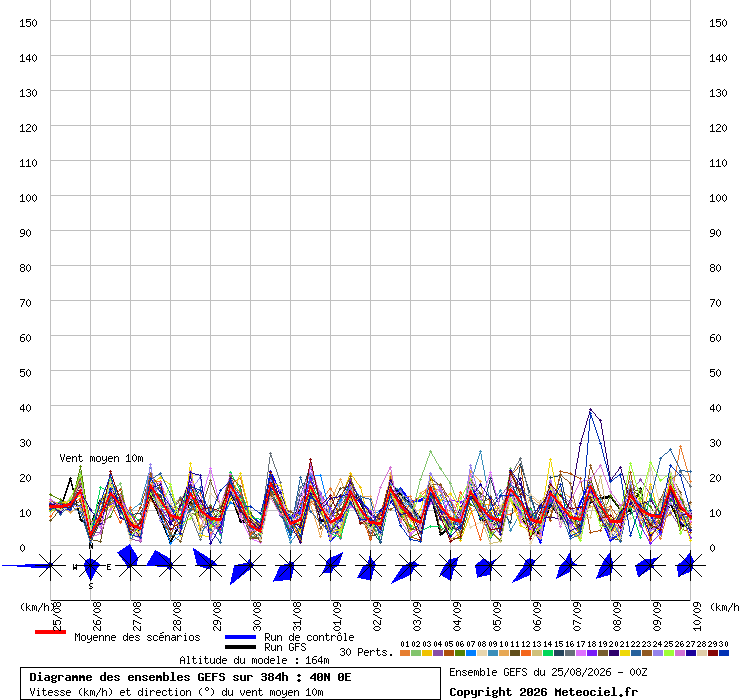Click the wind rose above 31/08
Viewport: 740px width, 700px height.
(x=290, y=566)
